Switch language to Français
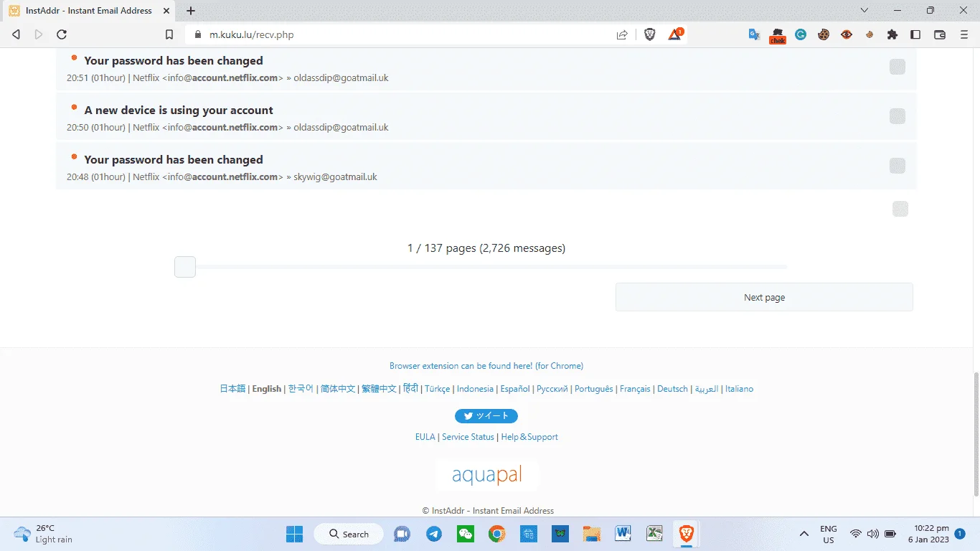Screen dimensions: 980x551 click(635, 389)
